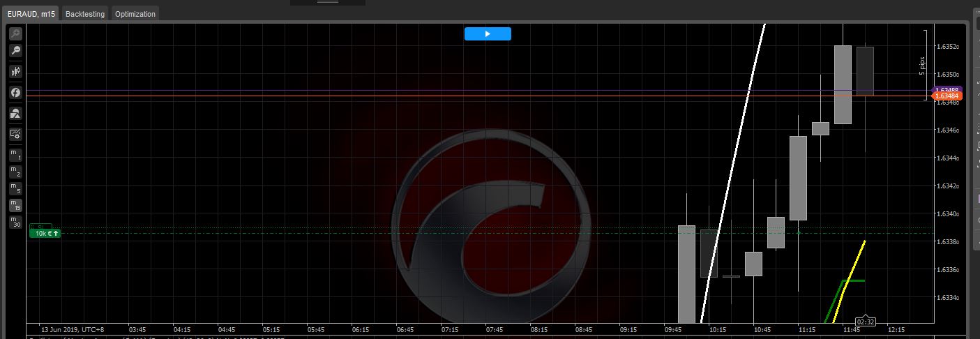Start the cBot with the blue play button

point(488,33)
